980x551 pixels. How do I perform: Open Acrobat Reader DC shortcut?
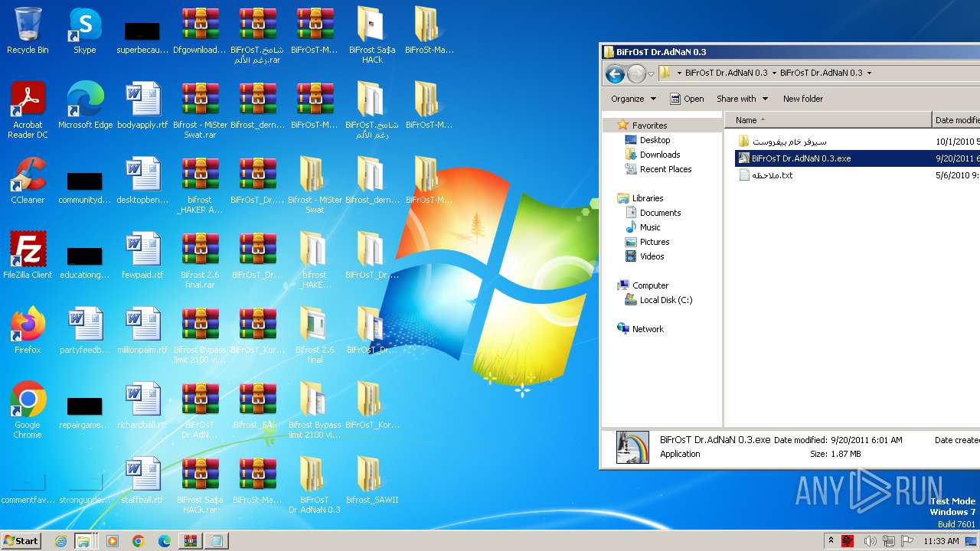tap(28, 110)
